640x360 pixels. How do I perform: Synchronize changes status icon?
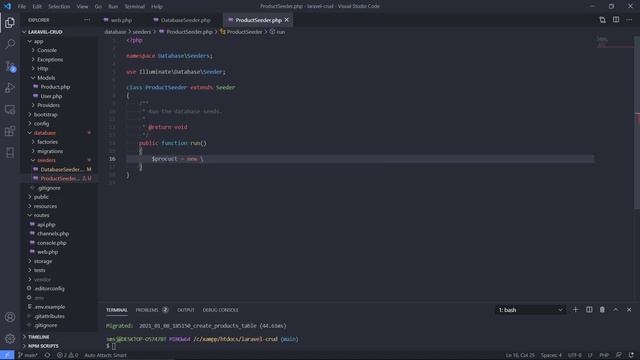pos(47,355)
